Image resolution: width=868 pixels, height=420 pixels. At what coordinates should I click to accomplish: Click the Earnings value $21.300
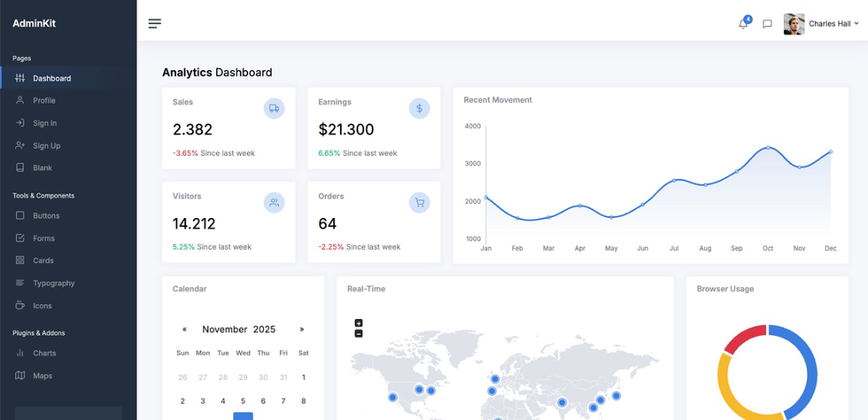click(346, 129)
